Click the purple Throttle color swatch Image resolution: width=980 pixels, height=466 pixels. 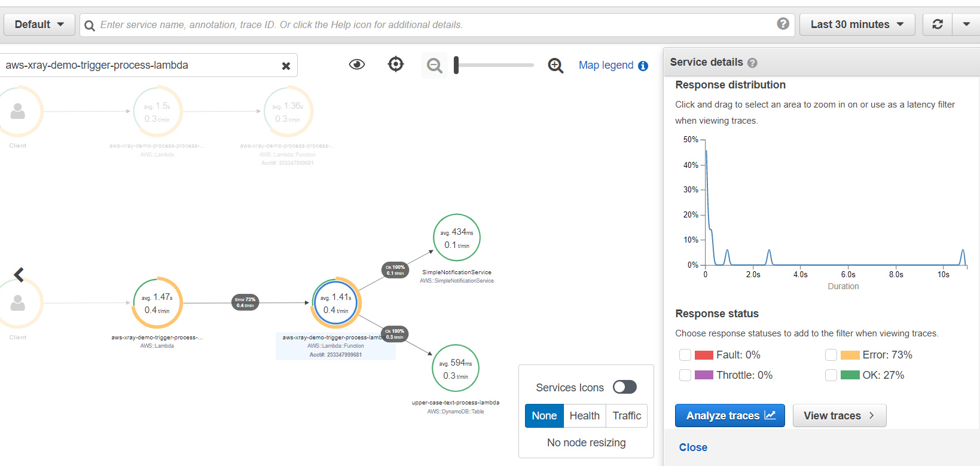click(x=704, y=375)
